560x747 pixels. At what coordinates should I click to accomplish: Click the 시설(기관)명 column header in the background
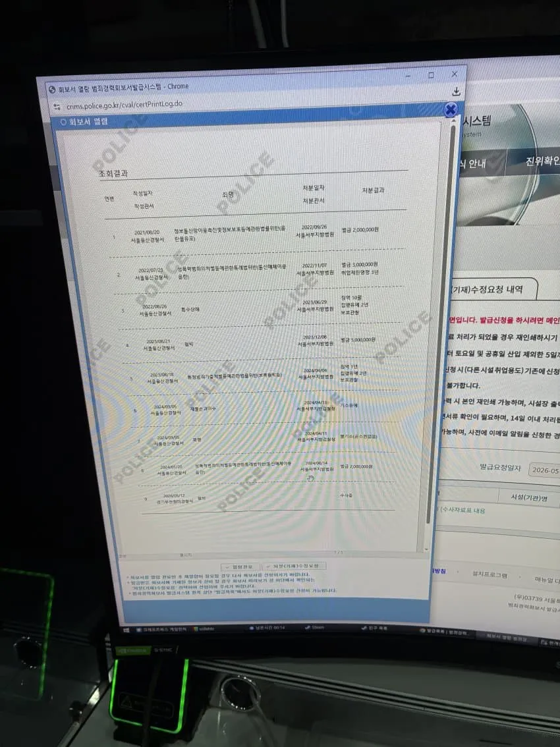click(x=529, y=497)
